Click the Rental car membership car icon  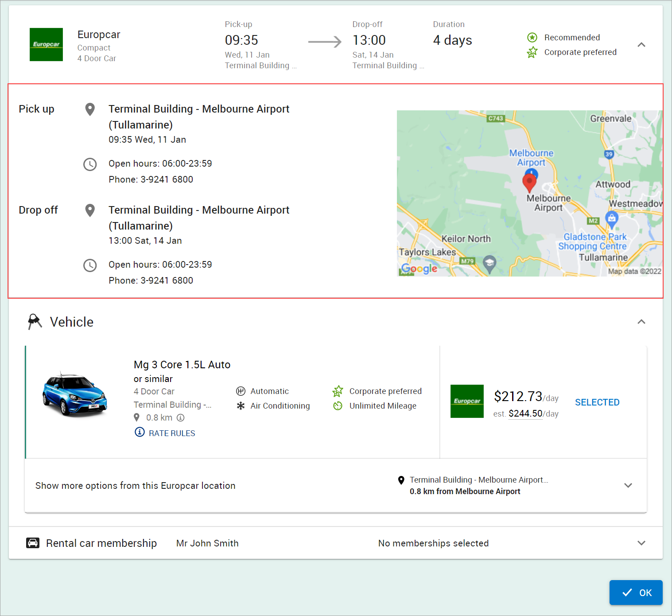pyautogui.click(x=33, y=543)
